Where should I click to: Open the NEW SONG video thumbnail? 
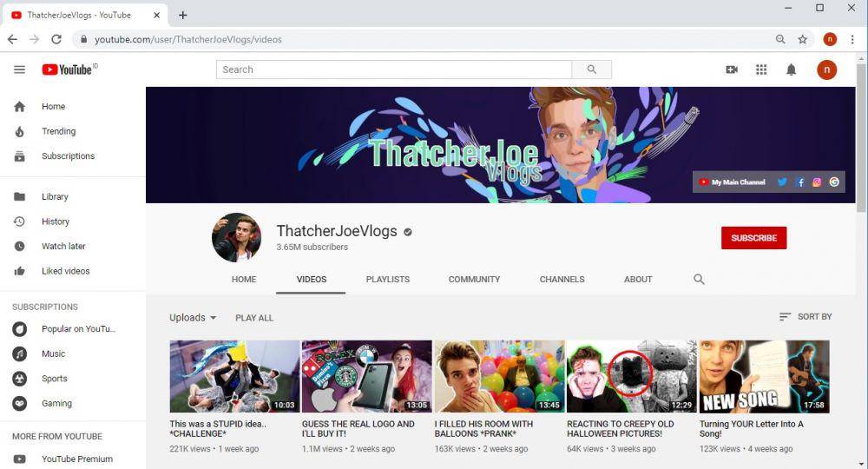click(765, 377)
